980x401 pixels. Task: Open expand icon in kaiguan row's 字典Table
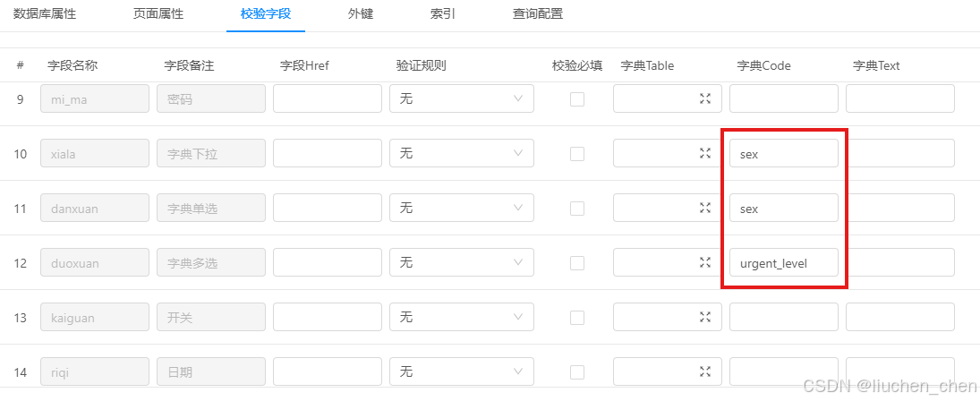tap(705, 317)
